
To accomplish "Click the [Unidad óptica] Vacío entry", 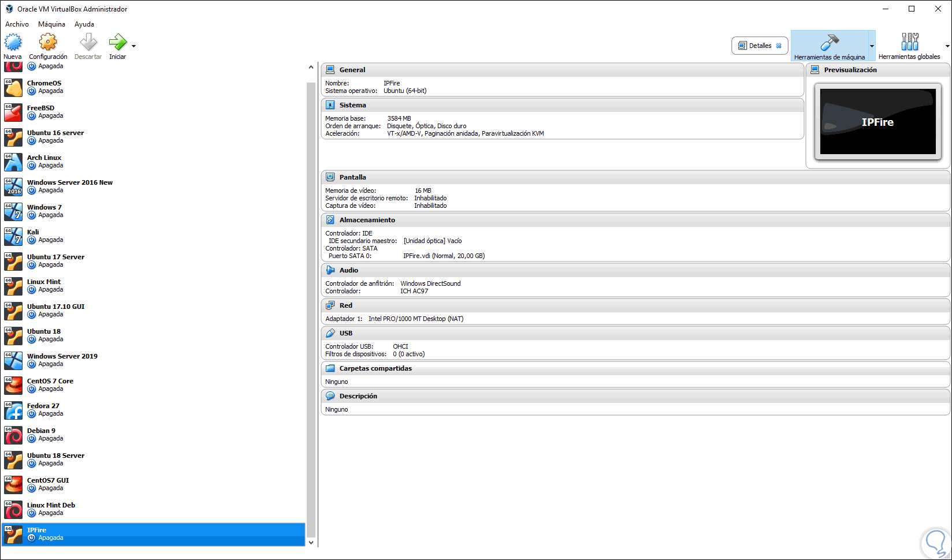I will pyautogui.click(x=433, y=241).
